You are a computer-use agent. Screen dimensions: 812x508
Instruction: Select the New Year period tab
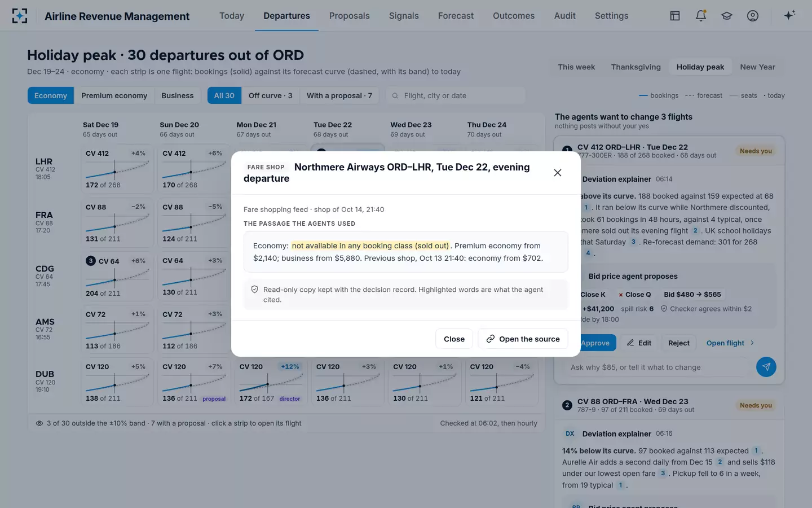pos(757,67)
